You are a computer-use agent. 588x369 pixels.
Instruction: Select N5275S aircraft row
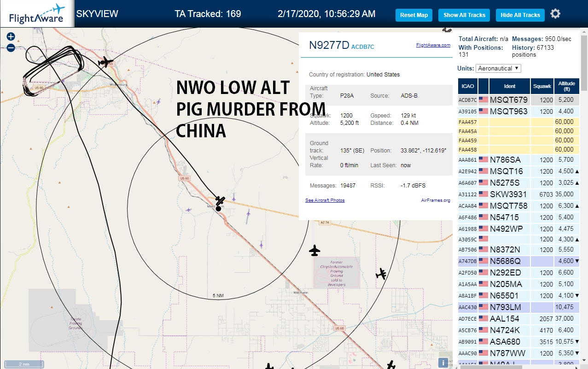pos(519,182)
